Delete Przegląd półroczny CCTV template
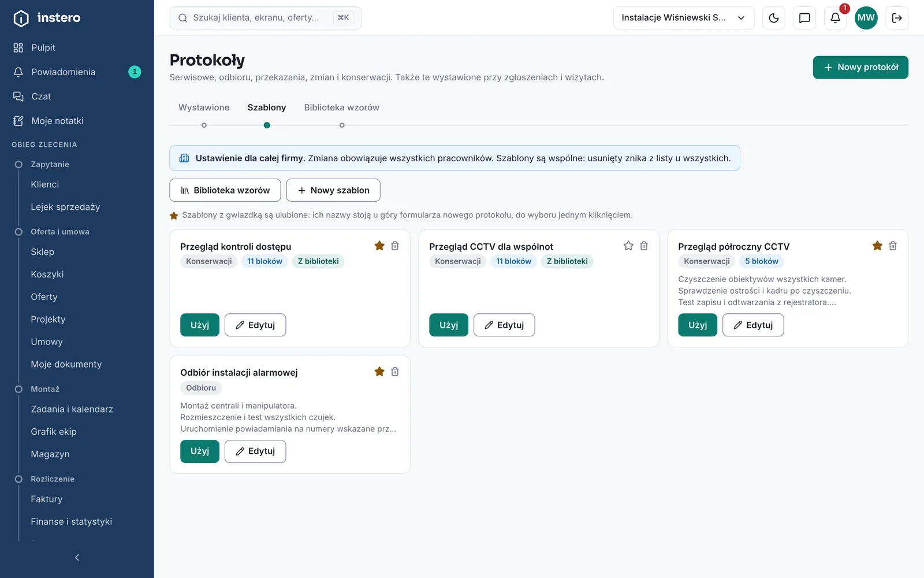This screenshot has width=924, height=578. pos(893,246)
